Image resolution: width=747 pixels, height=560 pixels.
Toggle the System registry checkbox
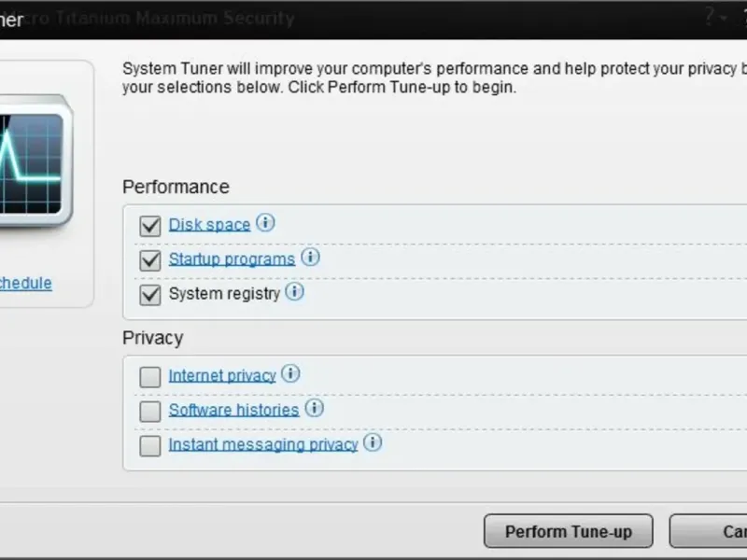pos(150,294)
